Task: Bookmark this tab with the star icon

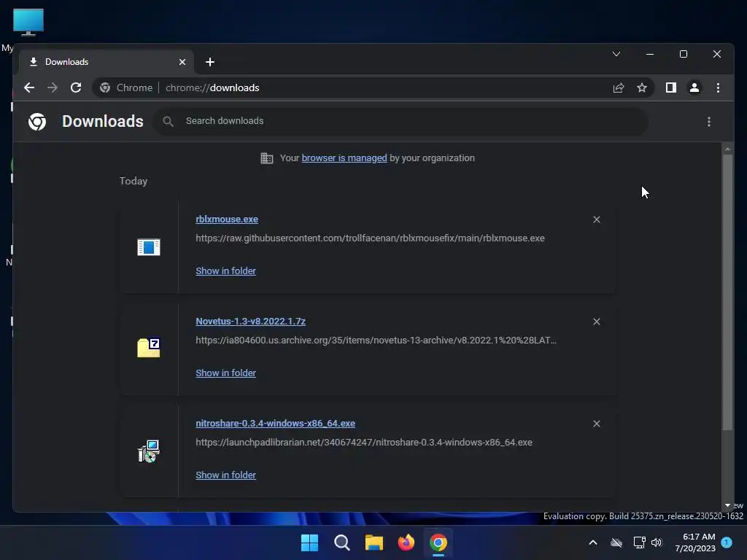Action: 642,87
